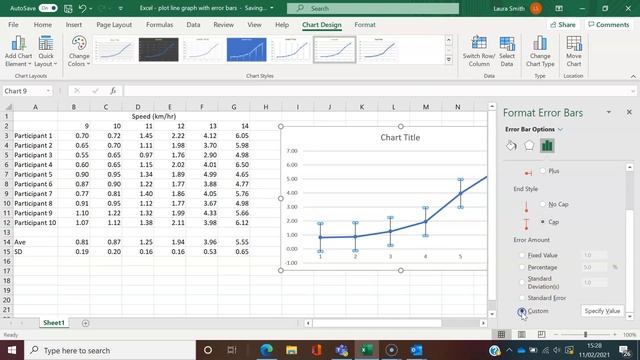Open the File tab
Viewport: 640px width, 360px height.
coord(13,25)
